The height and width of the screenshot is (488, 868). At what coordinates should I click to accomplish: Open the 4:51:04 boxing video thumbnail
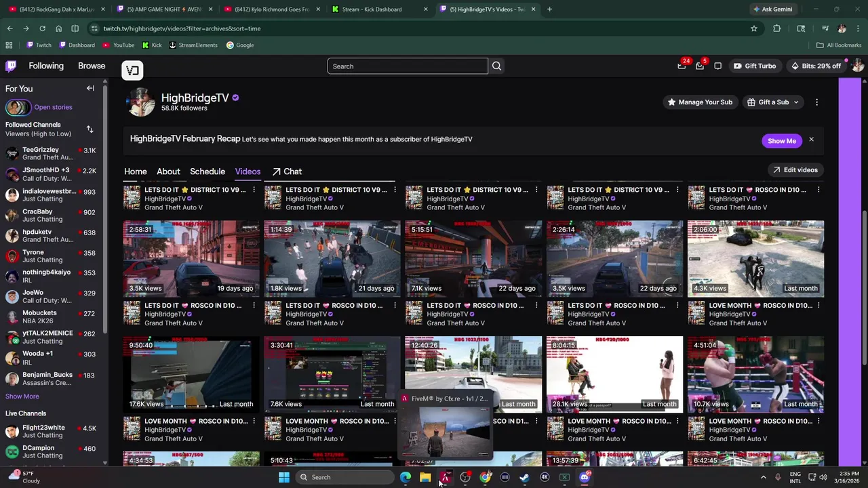tap(755, 374)
